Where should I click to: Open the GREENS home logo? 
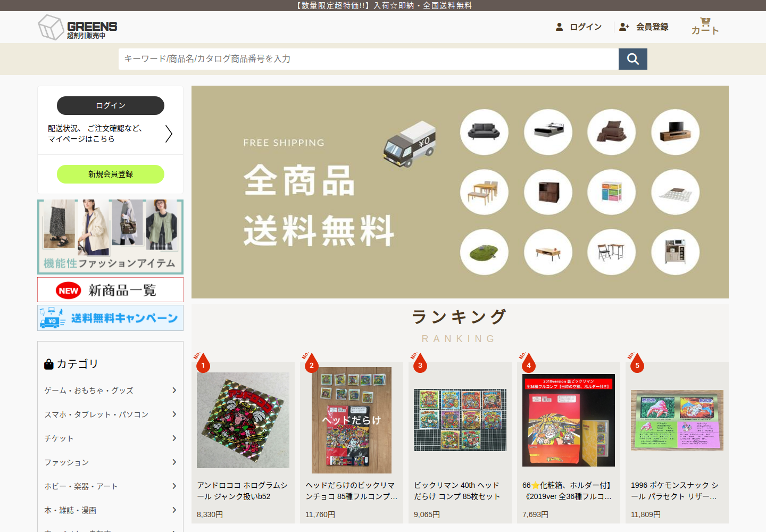click(78, 27)
